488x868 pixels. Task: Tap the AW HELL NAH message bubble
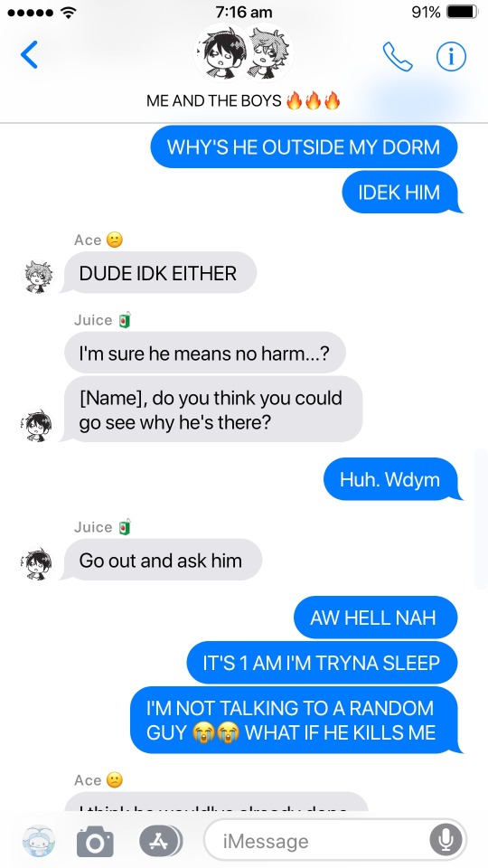point(376,618)
